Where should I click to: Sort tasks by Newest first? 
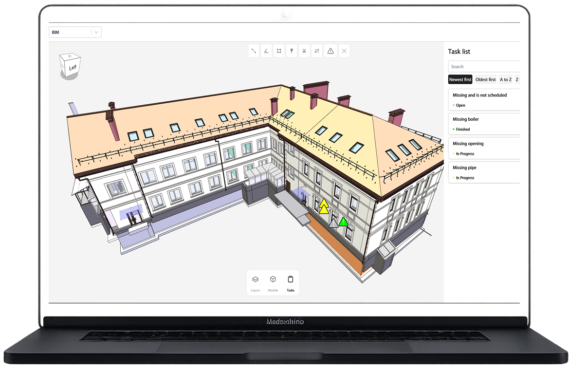tap(460, 79)
